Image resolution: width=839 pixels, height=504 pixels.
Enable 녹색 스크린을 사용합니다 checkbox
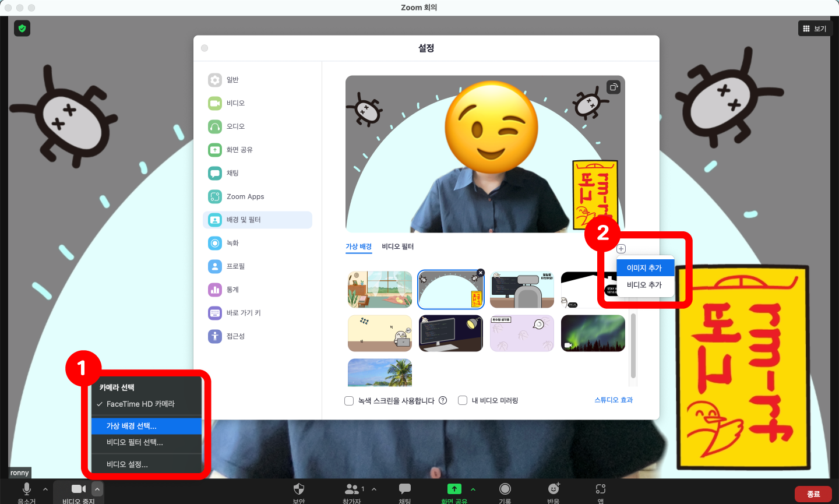(349, 401)
